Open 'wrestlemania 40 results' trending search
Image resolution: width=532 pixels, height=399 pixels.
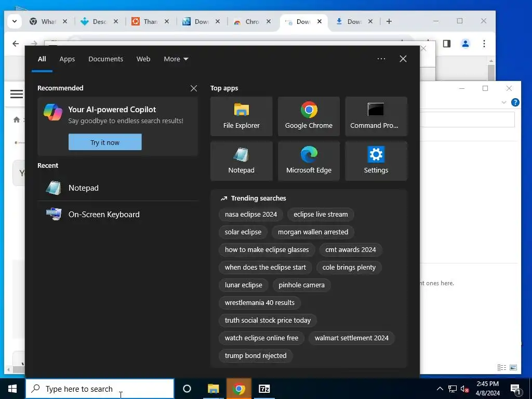pos(260,303)
